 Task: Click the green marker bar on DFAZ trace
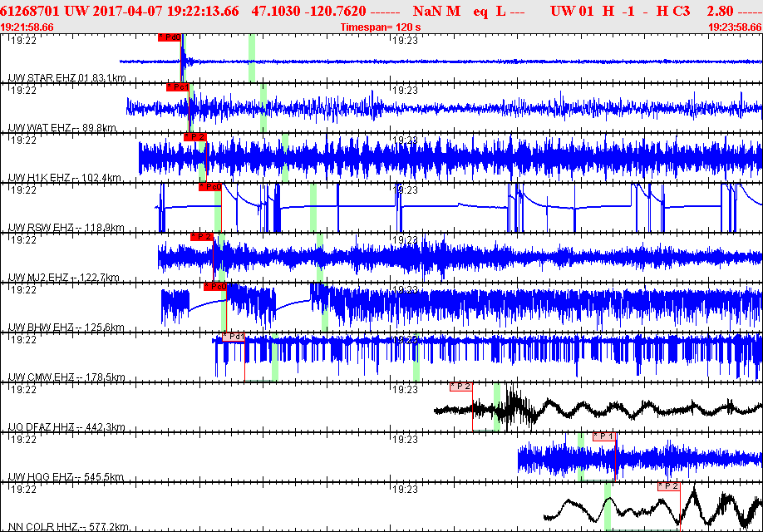click(496, 407)
